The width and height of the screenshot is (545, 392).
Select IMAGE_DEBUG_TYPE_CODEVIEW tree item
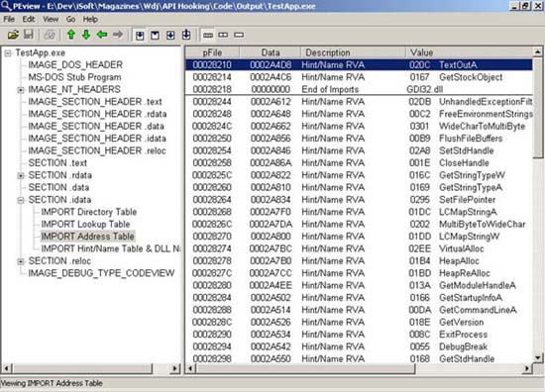[x=101, y=273]
